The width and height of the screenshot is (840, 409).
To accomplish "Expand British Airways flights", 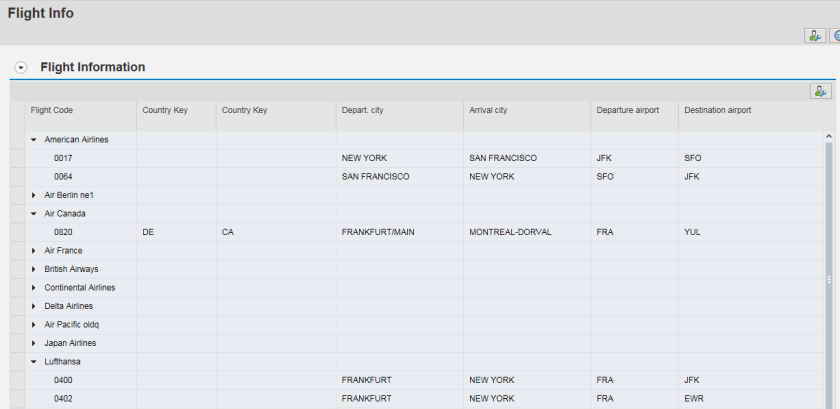I will click(x=34, y=269).
